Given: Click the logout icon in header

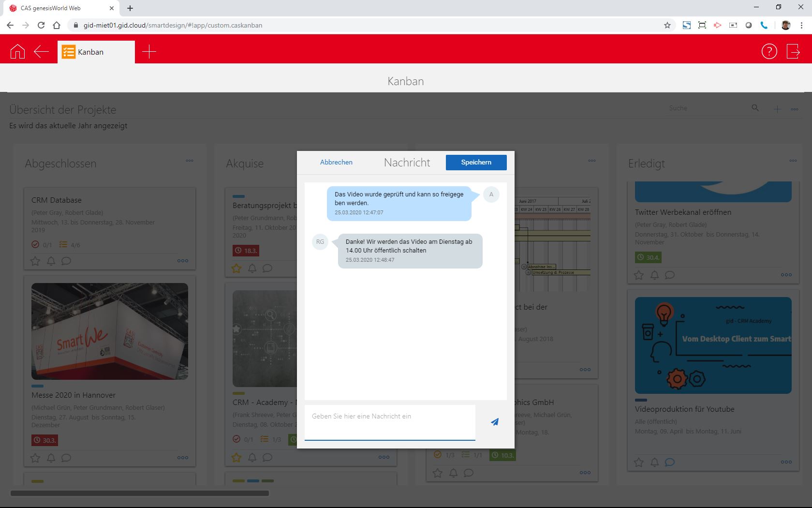Looking at the screenshot, I should [x=793, y=51].
